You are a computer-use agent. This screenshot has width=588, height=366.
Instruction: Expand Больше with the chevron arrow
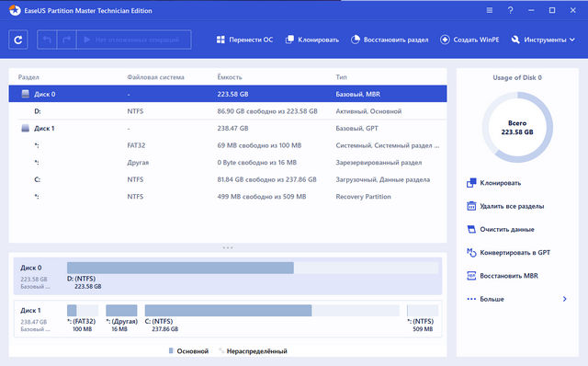[564, 299]
